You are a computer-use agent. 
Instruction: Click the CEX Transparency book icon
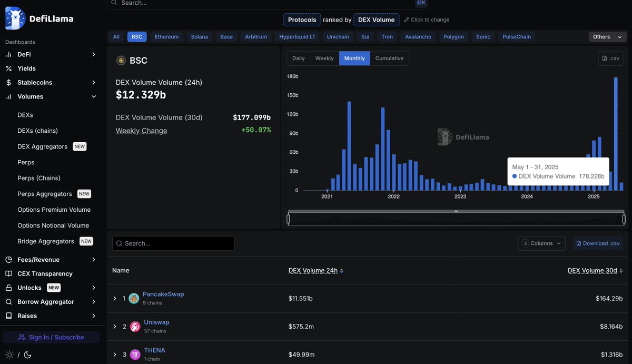pos(8,274)
